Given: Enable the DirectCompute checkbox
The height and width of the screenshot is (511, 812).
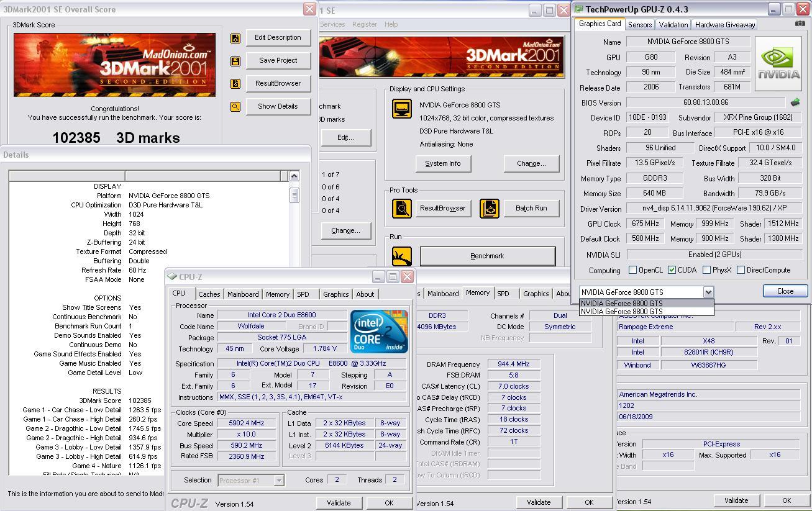Looking at the screenshot, I should (740, 270).
